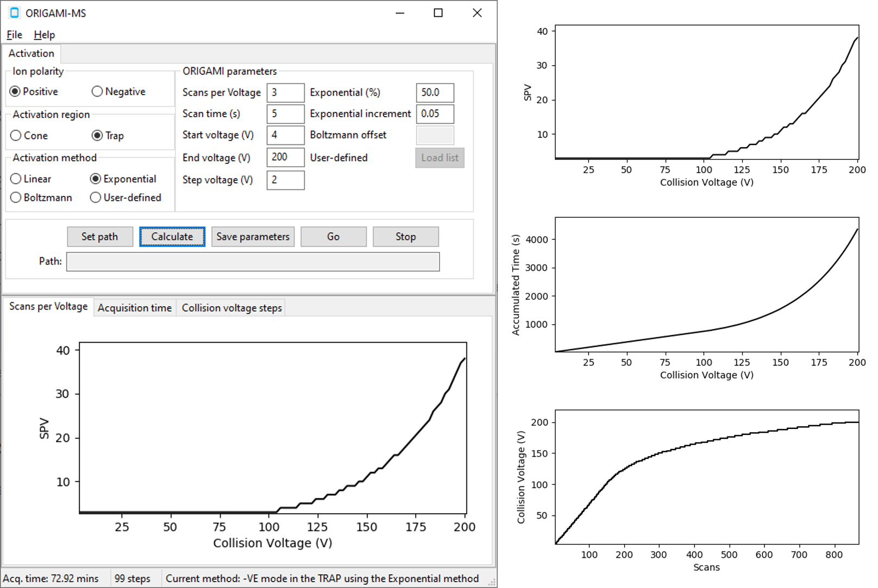Click the greyed Load list button

[440, 158]
